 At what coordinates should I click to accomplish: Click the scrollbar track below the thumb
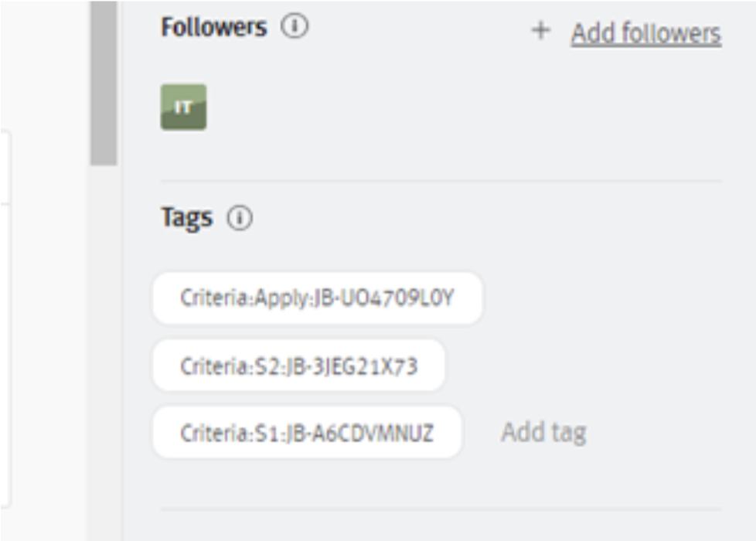tap(103, 352)
